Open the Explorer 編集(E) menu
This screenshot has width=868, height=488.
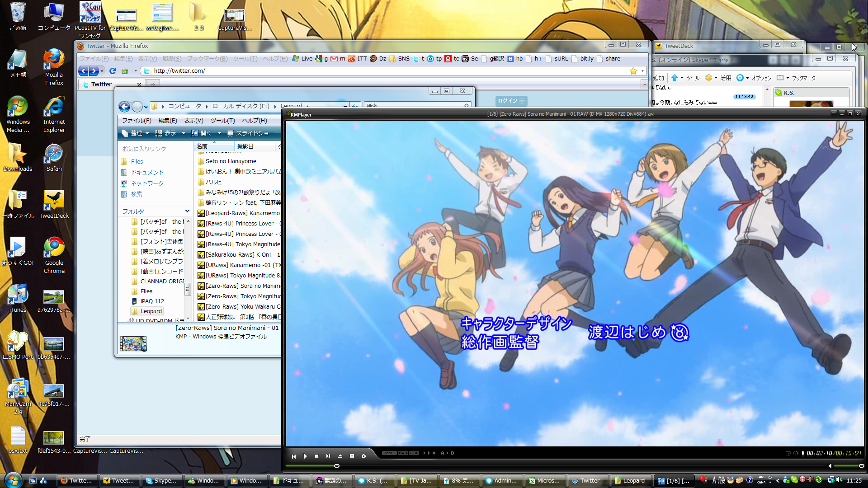[168, 121]
